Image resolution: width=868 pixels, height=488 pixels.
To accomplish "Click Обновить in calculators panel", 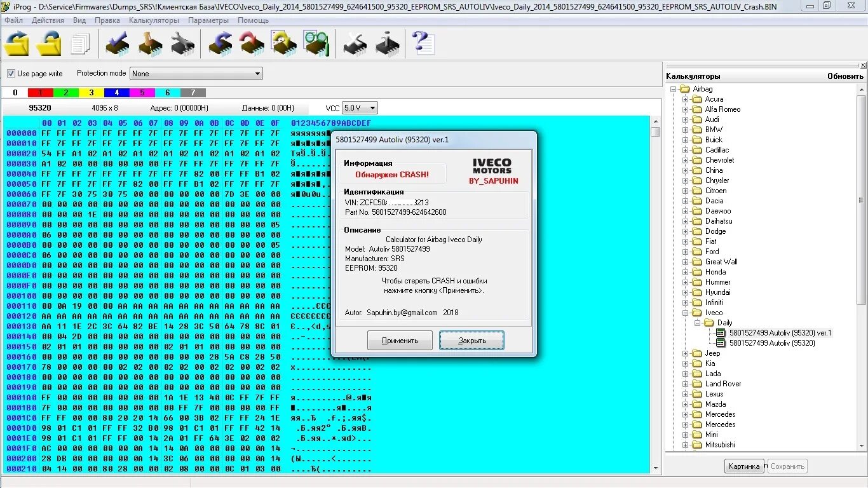I will (x=846, y=76).
